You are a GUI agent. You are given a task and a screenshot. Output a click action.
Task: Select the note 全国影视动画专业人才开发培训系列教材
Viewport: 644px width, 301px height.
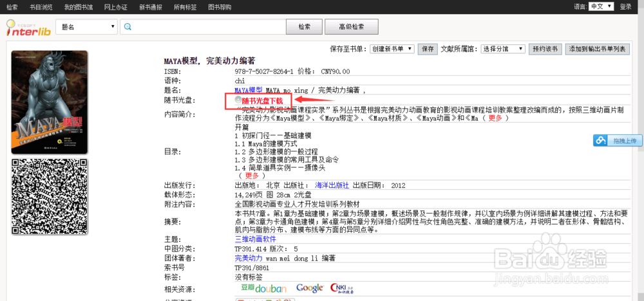[298, 205]
